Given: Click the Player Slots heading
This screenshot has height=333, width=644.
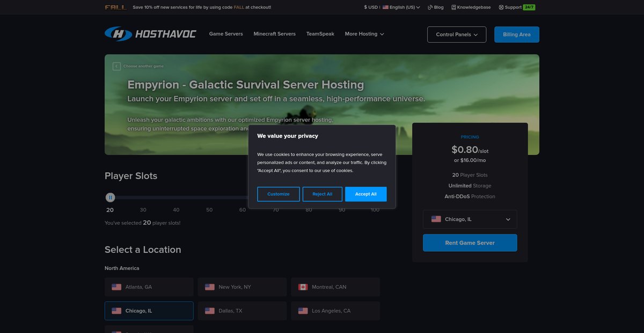Looking at the screenshot, I should pos(131,176).
